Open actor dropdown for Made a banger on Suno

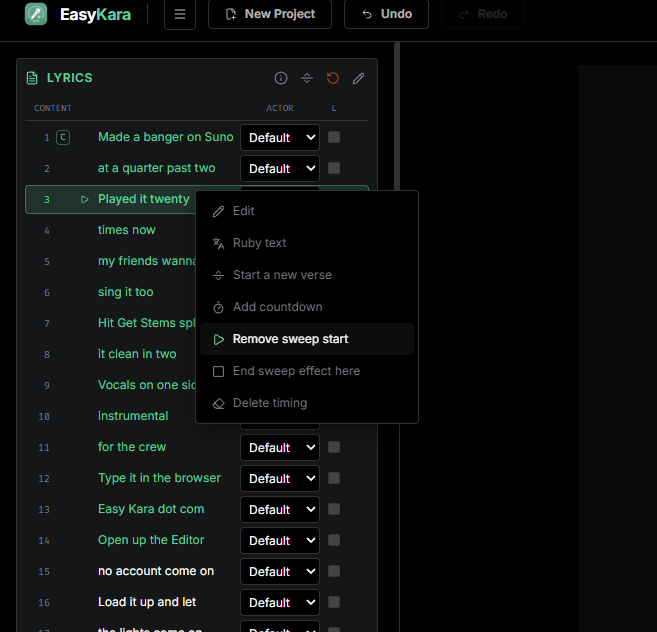coord(280,137)
